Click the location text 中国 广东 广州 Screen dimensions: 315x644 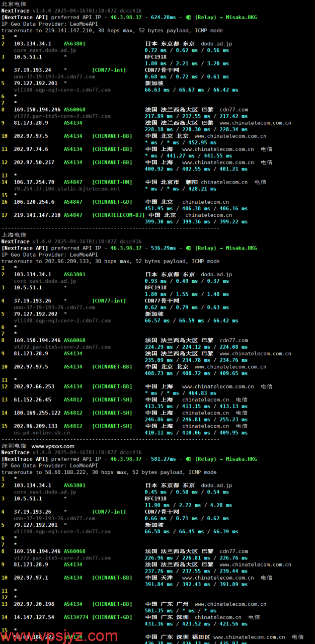(x=167, y=604)
